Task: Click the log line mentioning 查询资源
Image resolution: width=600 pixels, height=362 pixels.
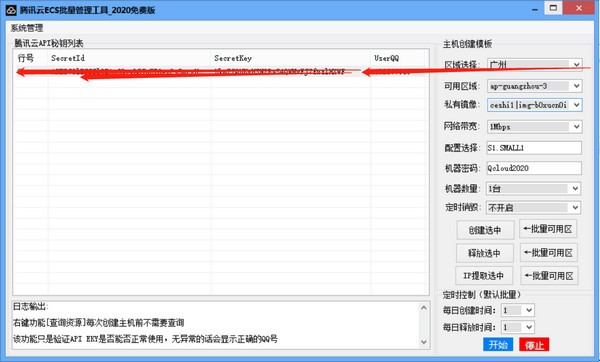Action: point(99,323)
